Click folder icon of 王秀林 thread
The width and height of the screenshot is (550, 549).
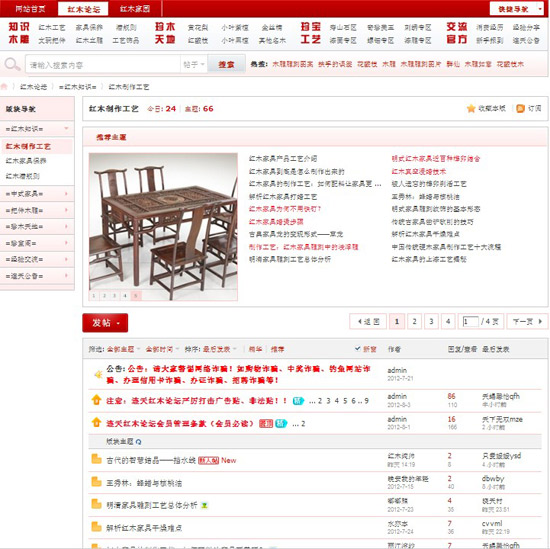[x=96, y=482]
